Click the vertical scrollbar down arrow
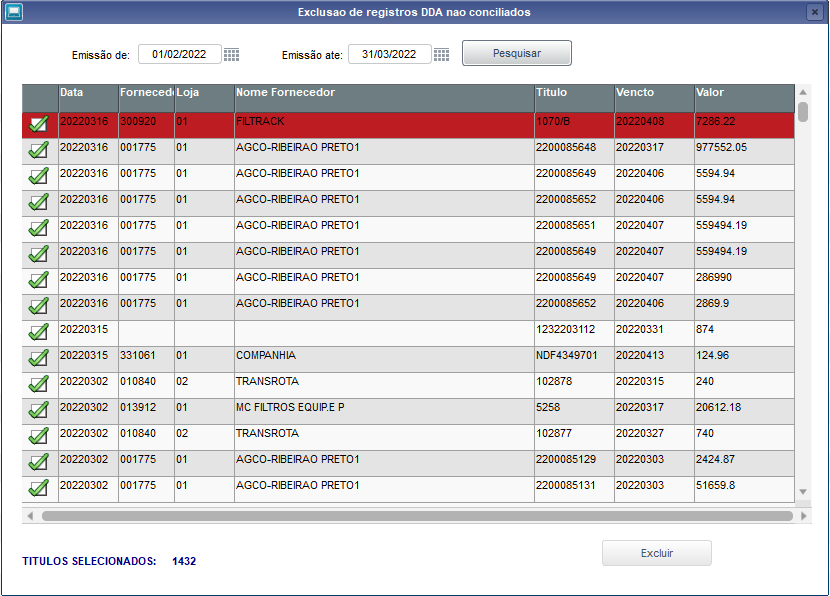830x596 pixels. (803, 492)
